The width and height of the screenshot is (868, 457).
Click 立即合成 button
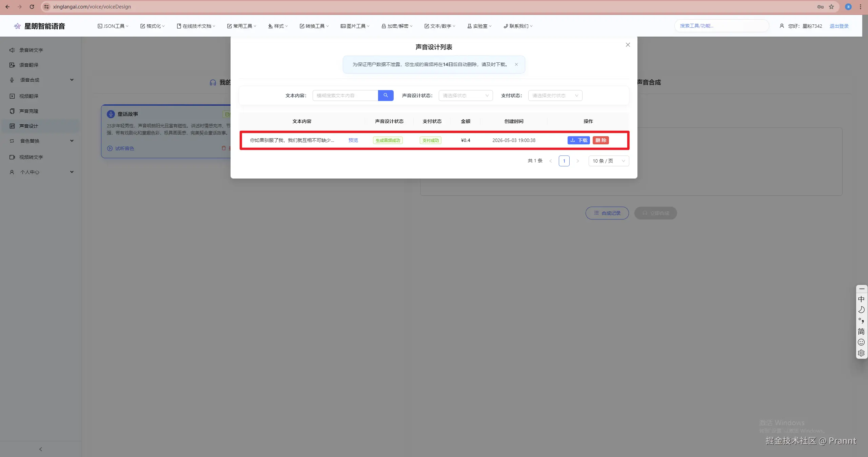[655, 213]
